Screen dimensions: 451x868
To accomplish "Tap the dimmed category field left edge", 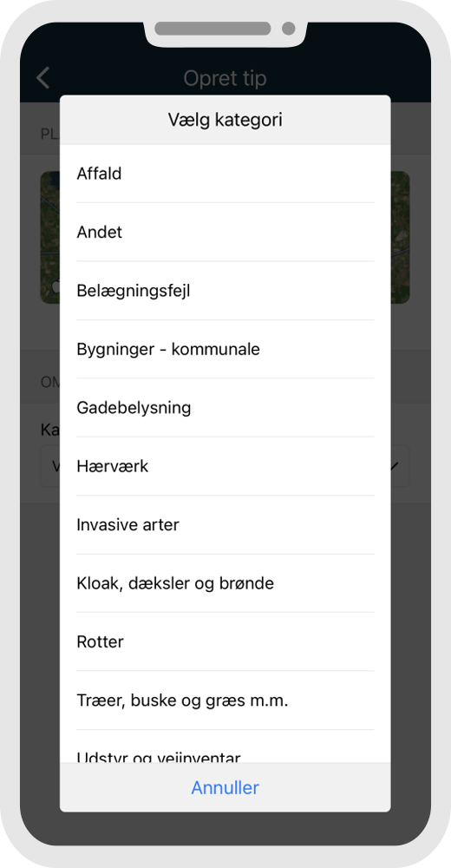I will tap(49, 466).
